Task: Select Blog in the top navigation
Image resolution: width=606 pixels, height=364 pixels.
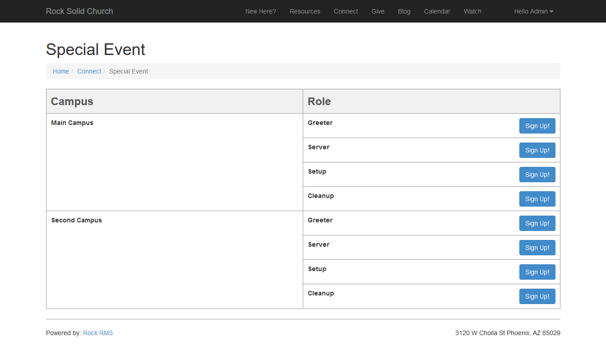Action: (404, 11)
